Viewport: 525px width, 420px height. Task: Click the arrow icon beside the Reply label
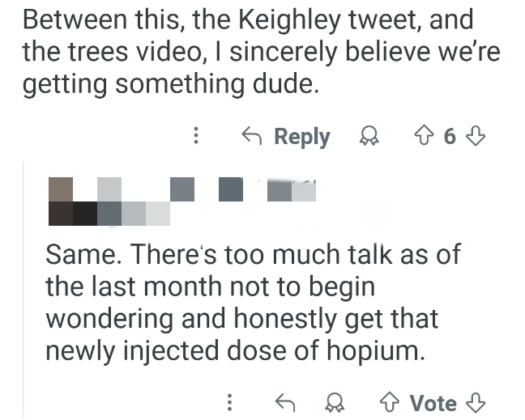(251, 137)
